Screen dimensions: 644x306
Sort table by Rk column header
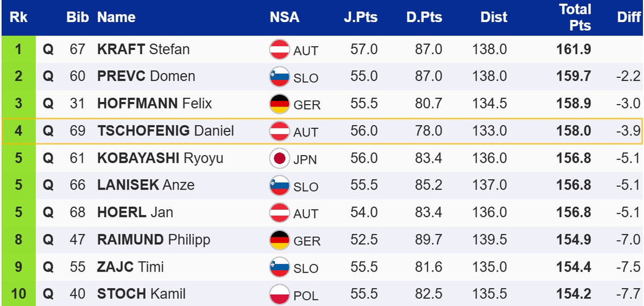click(x=18, y=17)
